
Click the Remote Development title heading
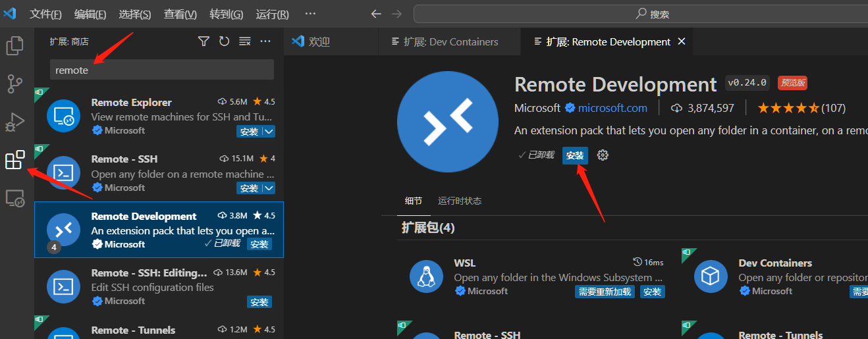615,84
